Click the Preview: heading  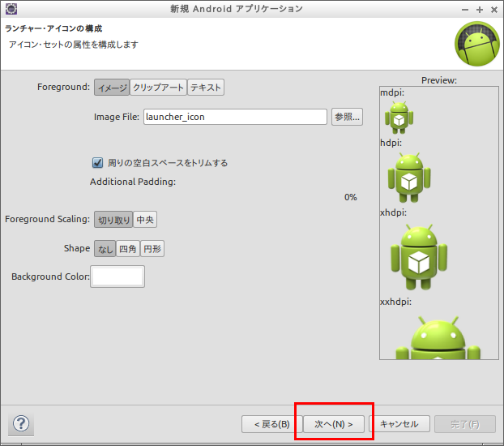[439, 80]
